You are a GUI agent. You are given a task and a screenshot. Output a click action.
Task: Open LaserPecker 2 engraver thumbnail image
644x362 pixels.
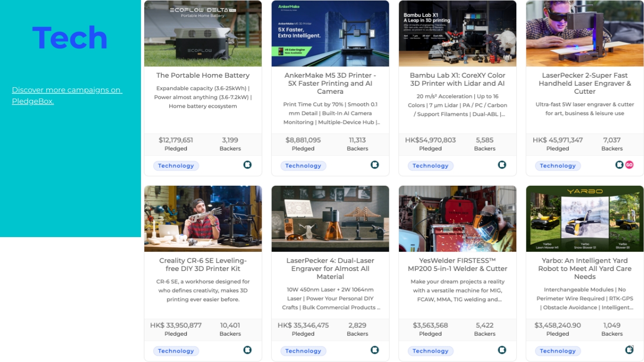585,33
